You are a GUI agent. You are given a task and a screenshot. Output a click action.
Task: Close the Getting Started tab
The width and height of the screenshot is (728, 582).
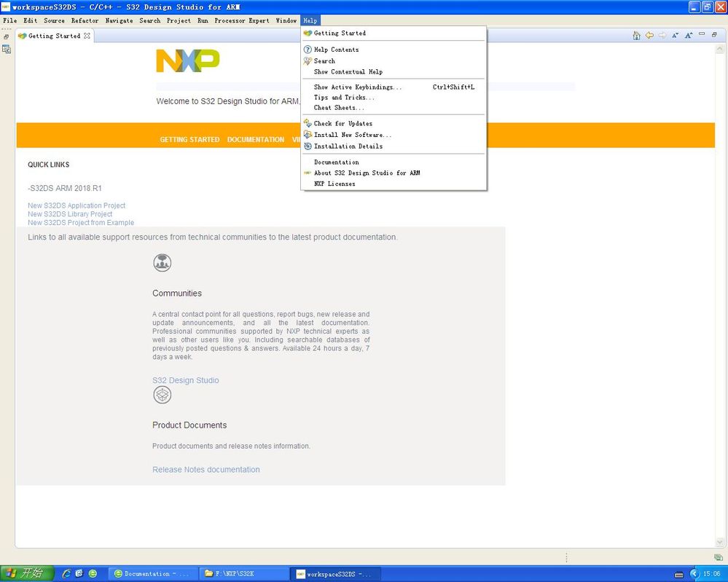click(x=87, y=36)
